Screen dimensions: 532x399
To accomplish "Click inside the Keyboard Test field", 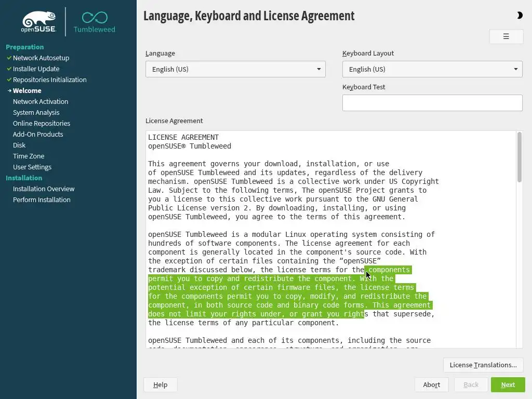I will 432,103.
